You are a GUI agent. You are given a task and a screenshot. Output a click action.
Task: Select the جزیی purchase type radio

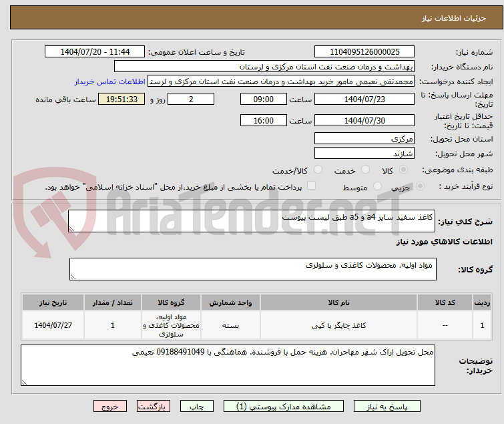coord(420,186)
